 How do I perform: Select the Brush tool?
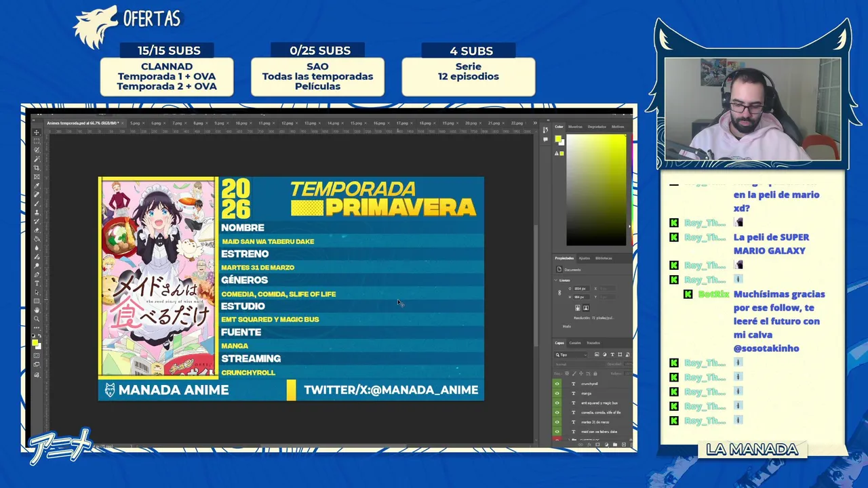(37, 203)
